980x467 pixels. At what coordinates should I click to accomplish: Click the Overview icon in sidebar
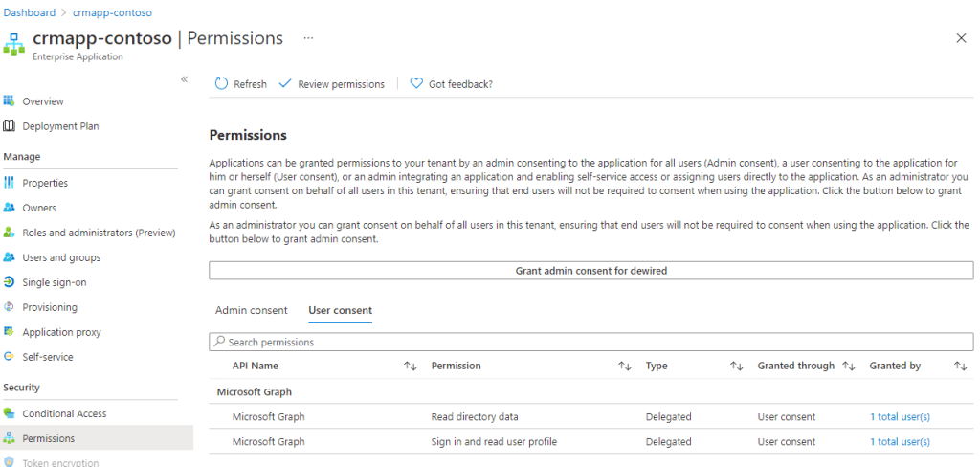pos(10,101)
